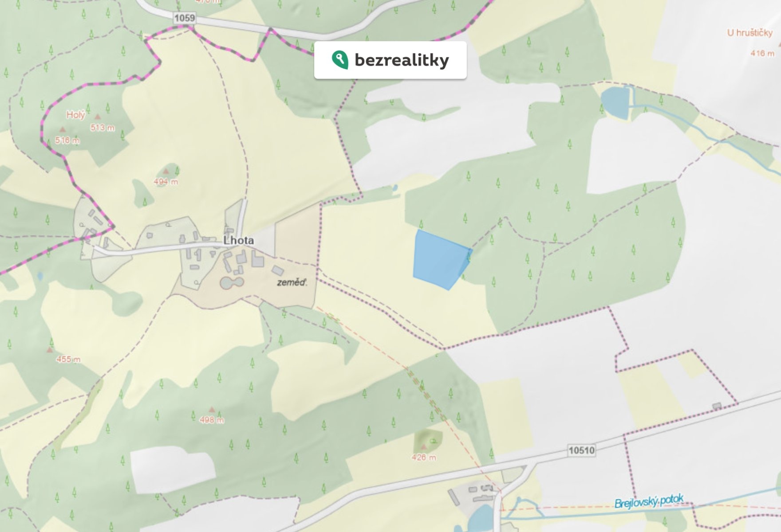
Task: Click the 426 m hill marker
Action: point(424,447)
